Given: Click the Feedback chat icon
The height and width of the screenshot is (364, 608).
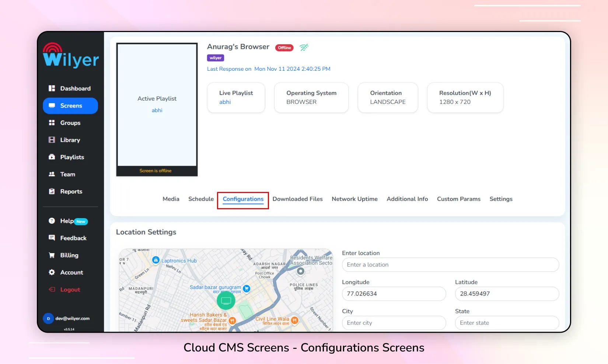Looking at the screenshot, I should point(52,238).
